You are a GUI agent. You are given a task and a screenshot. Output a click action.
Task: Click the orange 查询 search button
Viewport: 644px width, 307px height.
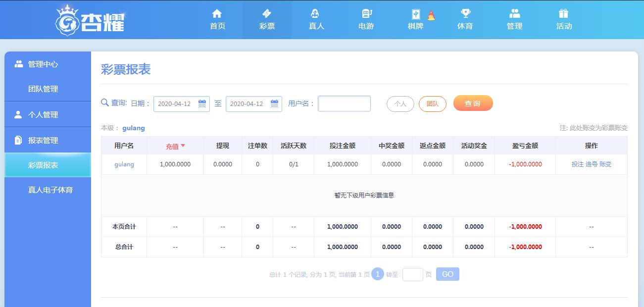tap(473, 103)
